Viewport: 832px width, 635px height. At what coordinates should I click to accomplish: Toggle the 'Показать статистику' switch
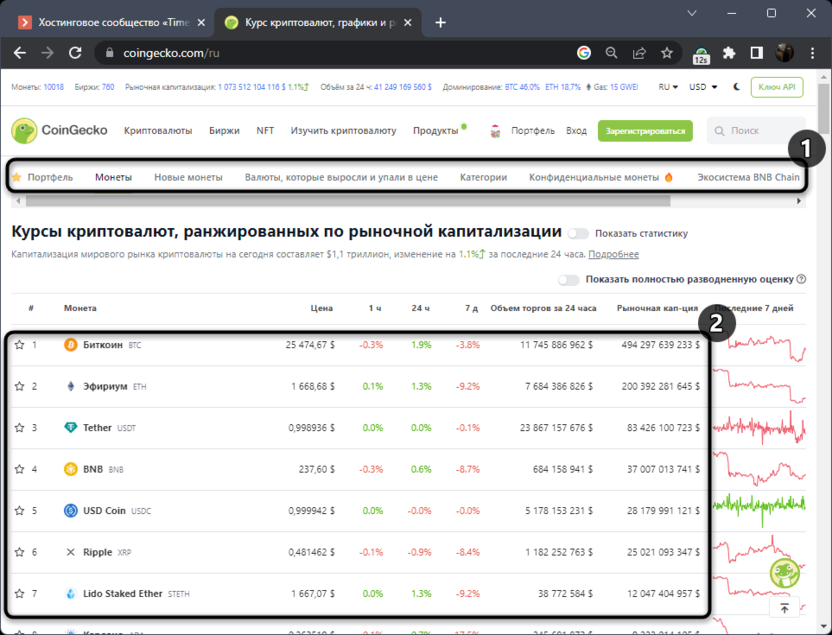578,233
